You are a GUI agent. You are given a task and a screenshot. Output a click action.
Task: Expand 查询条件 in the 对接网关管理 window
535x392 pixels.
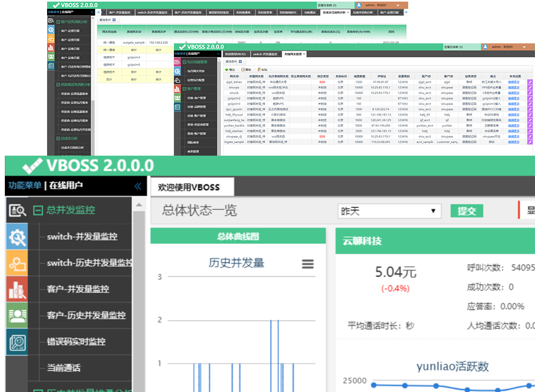[x=240, y=62]
